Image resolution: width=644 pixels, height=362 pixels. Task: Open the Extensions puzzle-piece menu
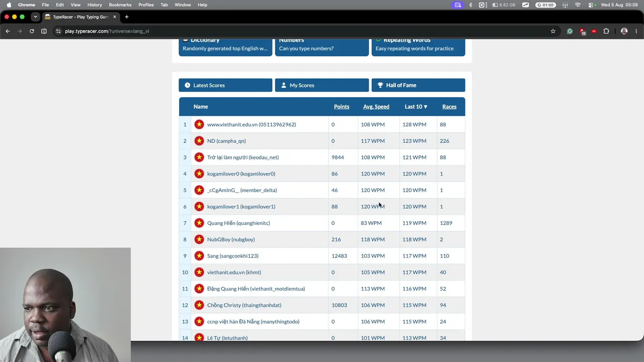(606, 31)
